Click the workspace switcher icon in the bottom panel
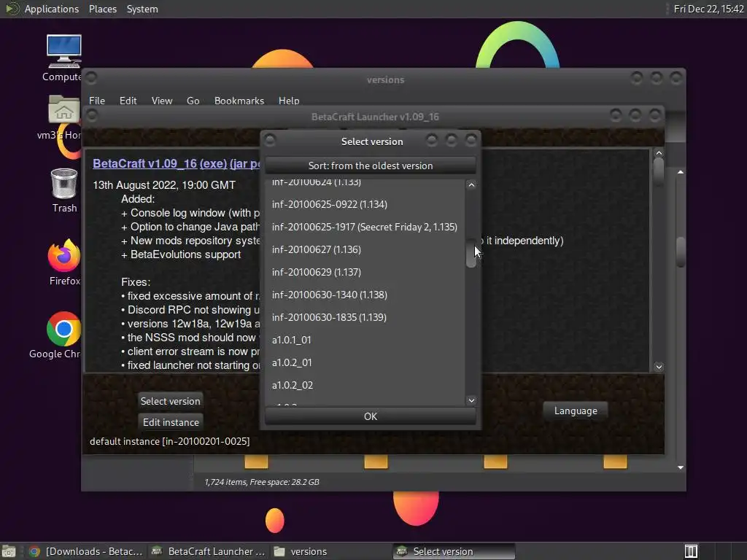The width and height of the screenshot is (747, 560). click(691, 551)
